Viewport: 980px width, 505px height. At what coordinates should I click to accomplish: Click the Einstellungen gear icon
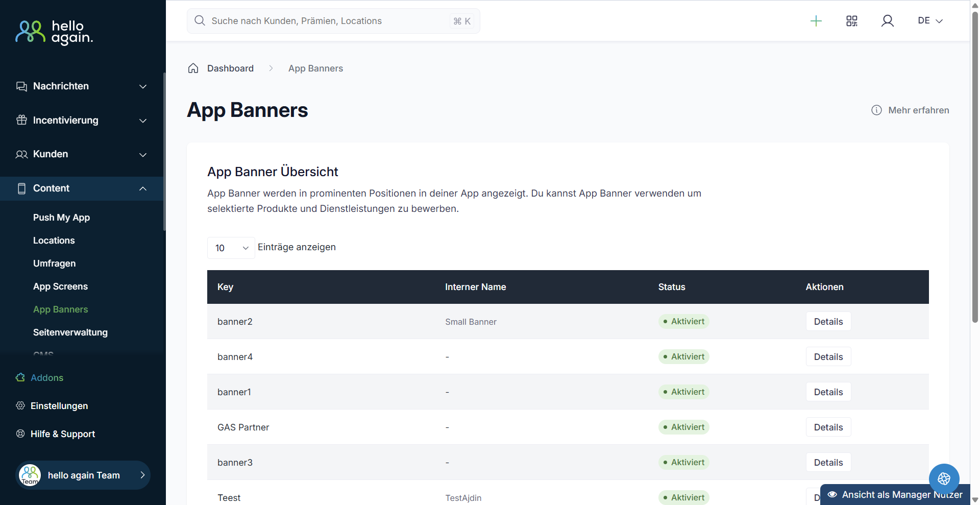pos(20,406)
